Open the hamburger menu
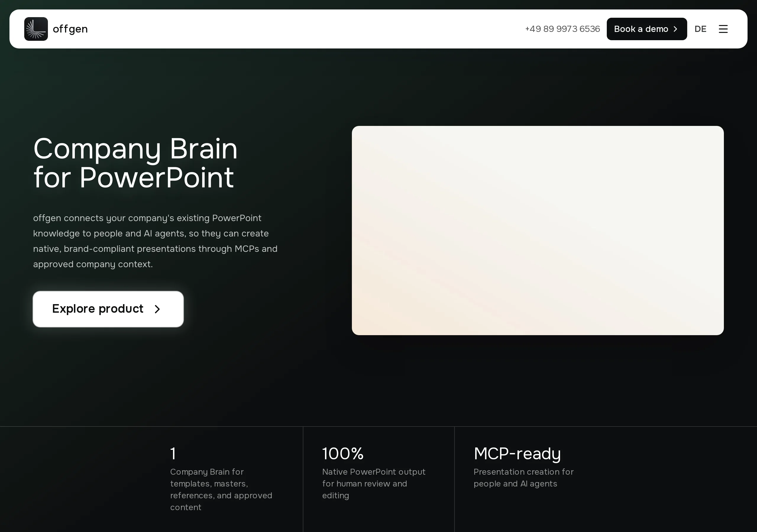Image resolution: width=757 pixels, height=532 pixels. [x=723, y=29]
